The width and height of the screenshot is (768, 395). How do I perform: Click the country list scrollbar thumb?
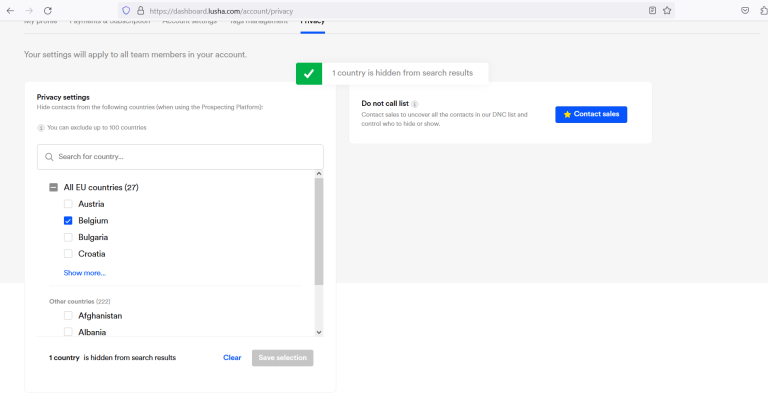click(x=319, y=231)
